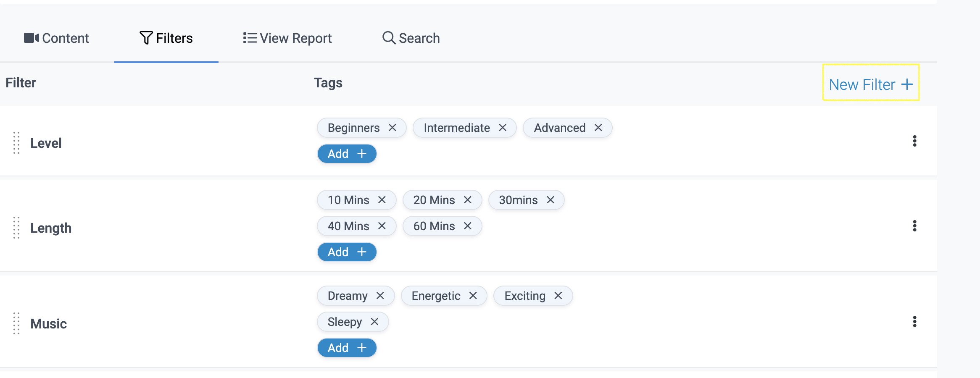Remove the Beginners tag
Screen dimensions: 980x378
[392, 128]
